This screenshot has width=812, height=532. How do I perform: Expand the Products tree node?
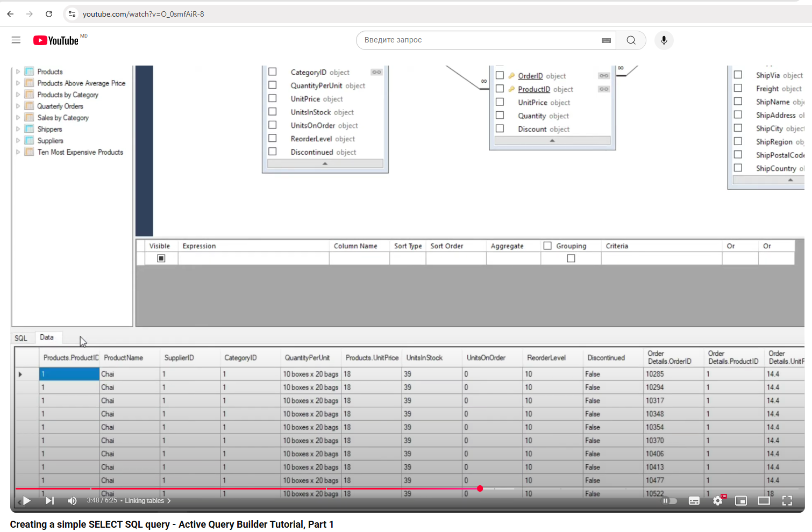tap(18, 71)
